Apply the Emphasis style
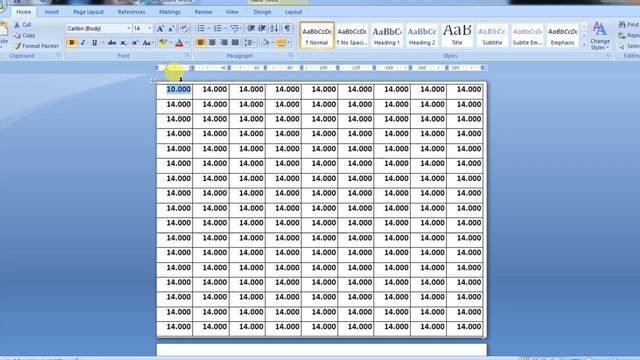This screenshot has width=640, height=360. pyautogui.click(x=562, y=36)
